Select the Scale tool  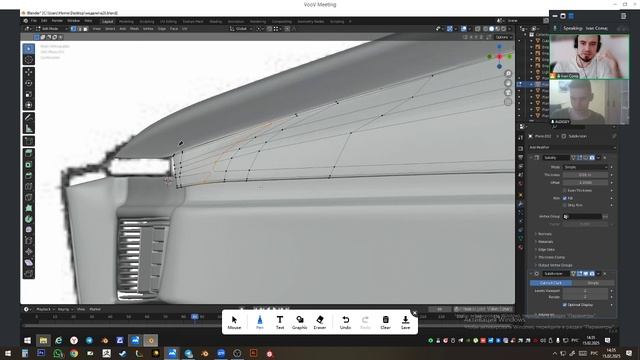click(29, 94)
